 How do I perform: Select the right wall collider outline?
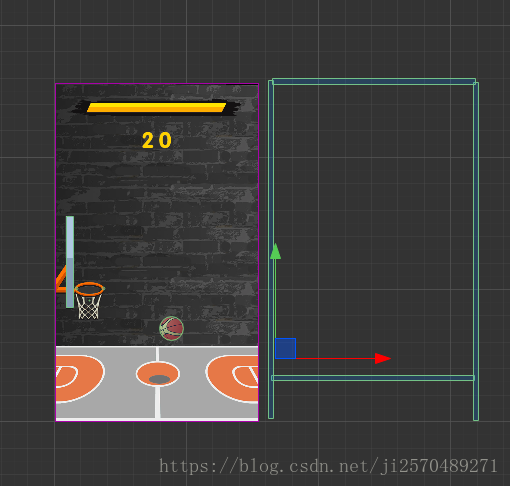click(x=476, y=251)
